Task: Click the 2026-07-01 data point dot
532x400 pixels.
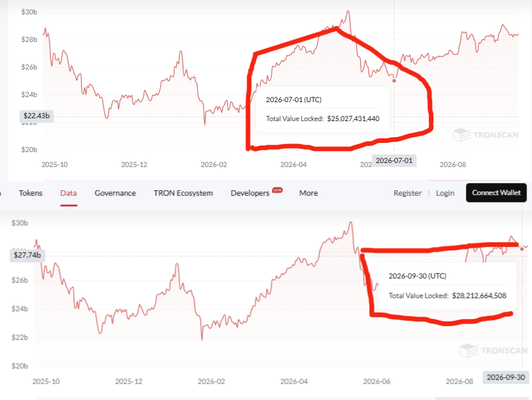Action: click(394, 81)
